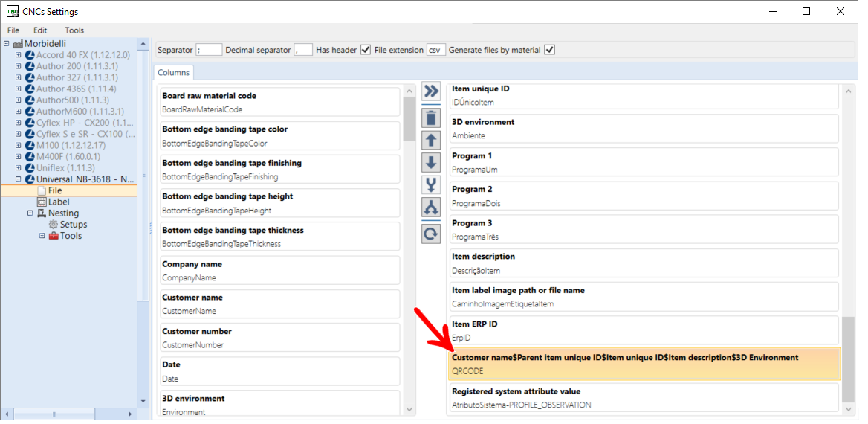Click the Label node icon
This screenshot has width=868, height=424.
pos(41,202)
